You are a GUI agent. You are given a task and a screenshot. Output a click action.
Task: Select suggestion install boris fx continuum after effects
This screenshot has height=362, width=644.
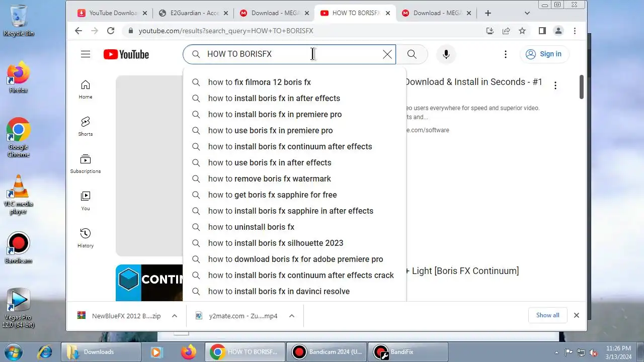(294, 146)
